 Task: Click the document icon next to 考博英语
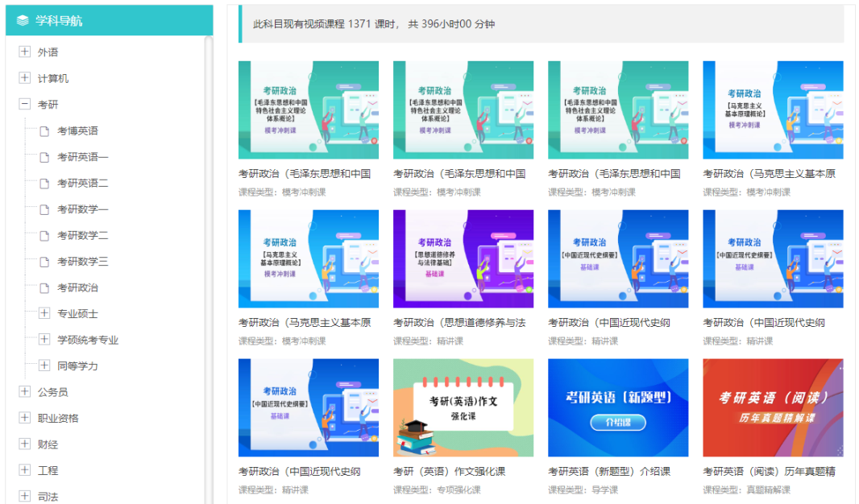[x=45, y=130]
